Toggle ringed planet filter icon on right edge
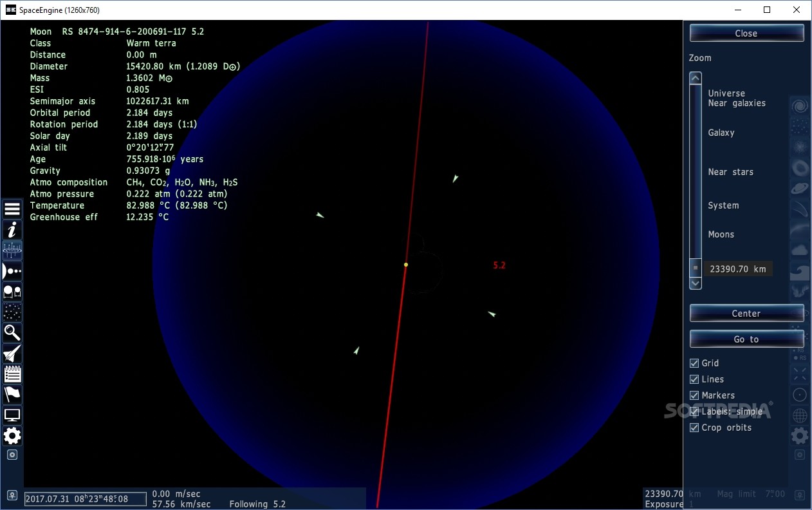812x510 pixels. point(800,188)
